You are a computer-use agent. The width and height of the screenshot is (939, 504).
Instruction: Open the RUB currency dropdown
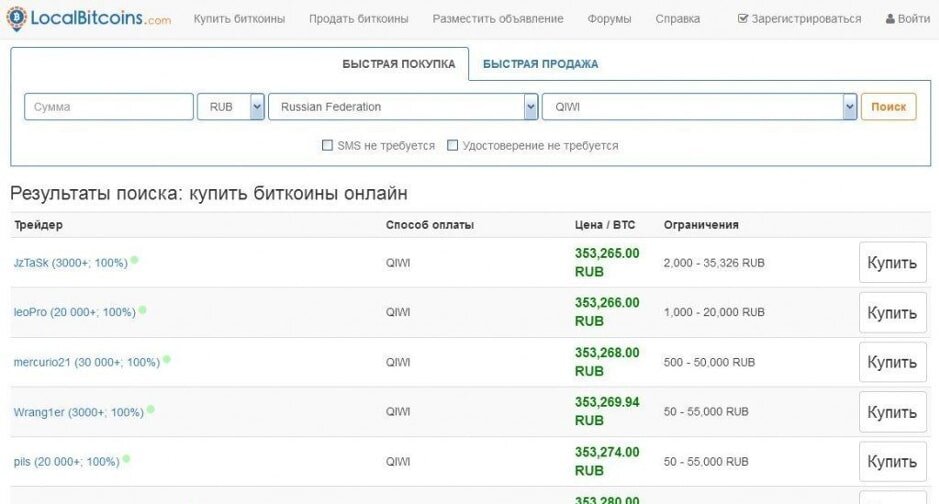pos(231,107)
